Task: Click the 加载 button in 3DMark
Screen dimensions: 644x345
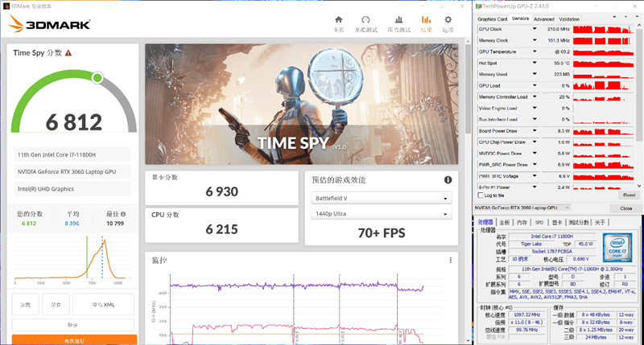Action: (x=26, y=305)
